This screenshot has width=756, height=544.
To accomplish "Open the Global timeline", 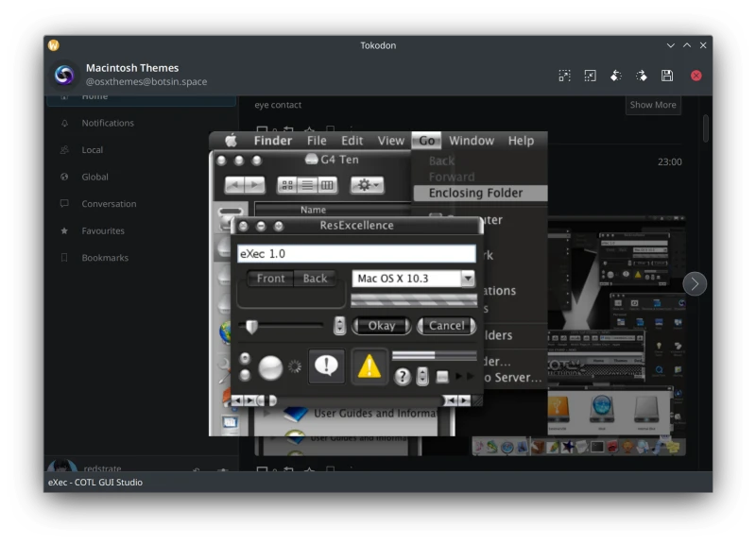I will (142, 177).
